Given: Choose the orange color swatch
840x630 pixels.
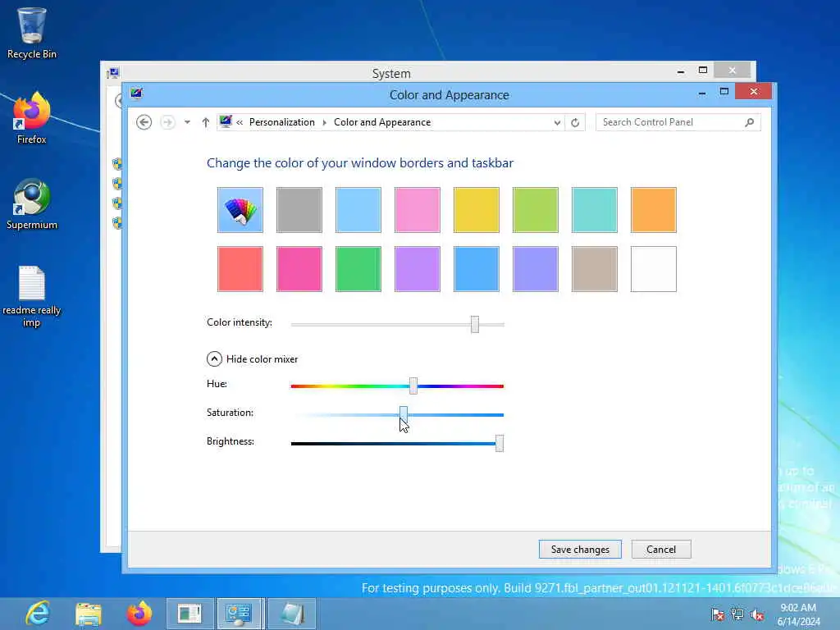Looking at the screenshot, I should [x=654, y=210].
